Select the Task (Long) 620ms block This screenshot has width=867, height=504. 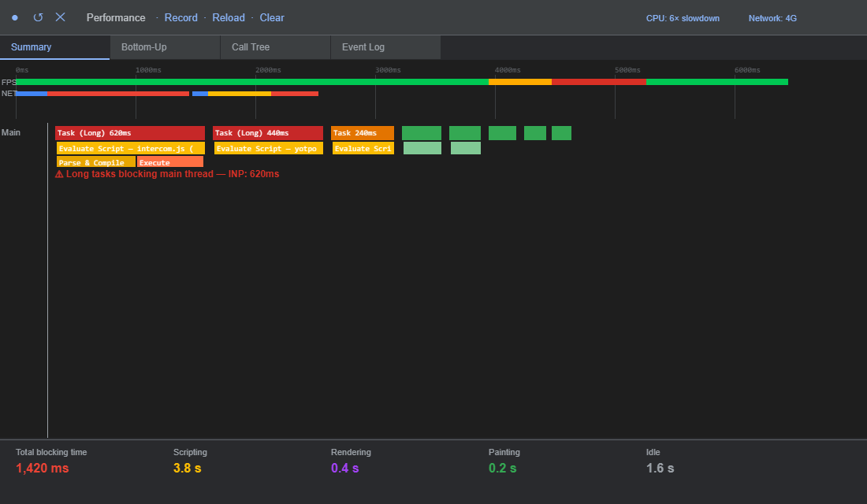tap(130, 133)
